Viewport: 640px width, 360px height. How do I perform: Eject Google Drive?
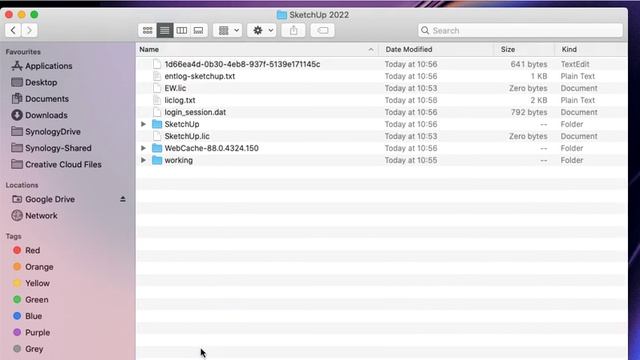click(x=122, y=199)
